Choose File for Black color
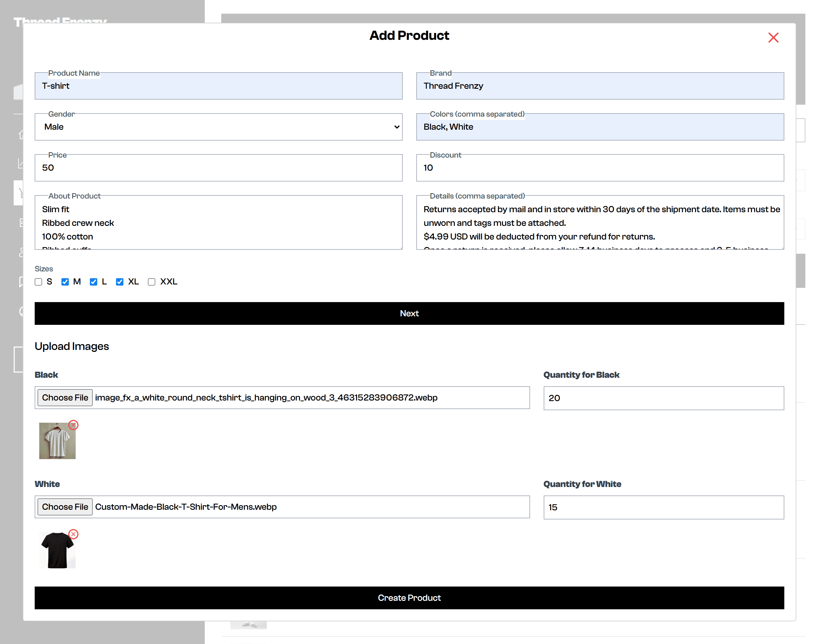 tap(65, 397)
